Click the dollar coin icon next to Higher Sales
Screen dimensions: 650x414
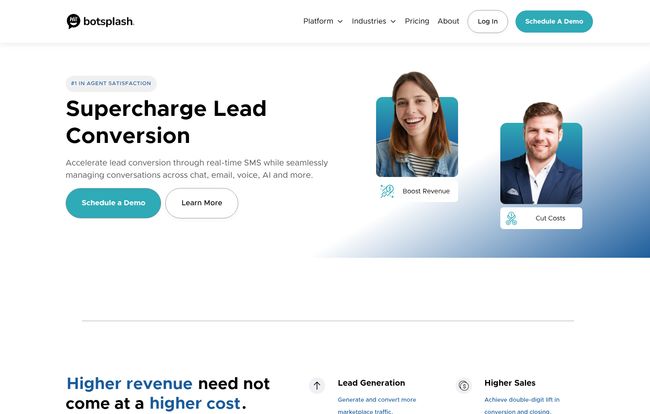[464, 386]
